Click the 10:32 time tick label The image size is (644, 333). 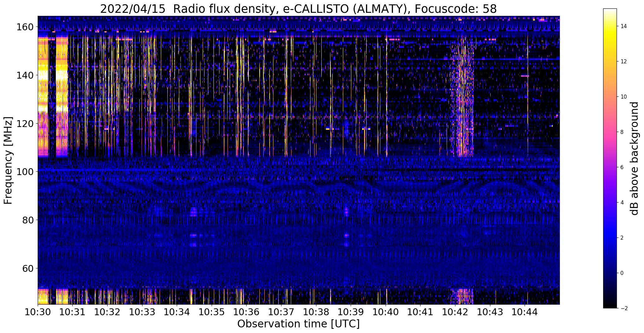coord(108,312)
